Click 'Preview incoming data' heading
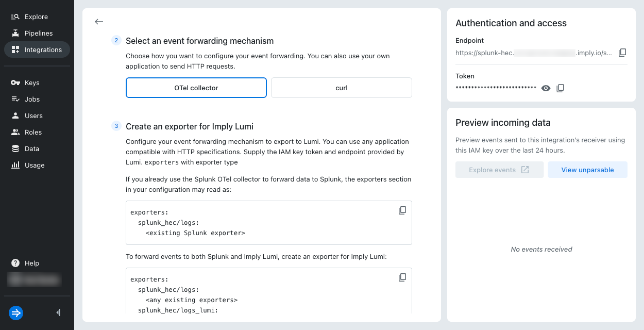 pos(503,123)
